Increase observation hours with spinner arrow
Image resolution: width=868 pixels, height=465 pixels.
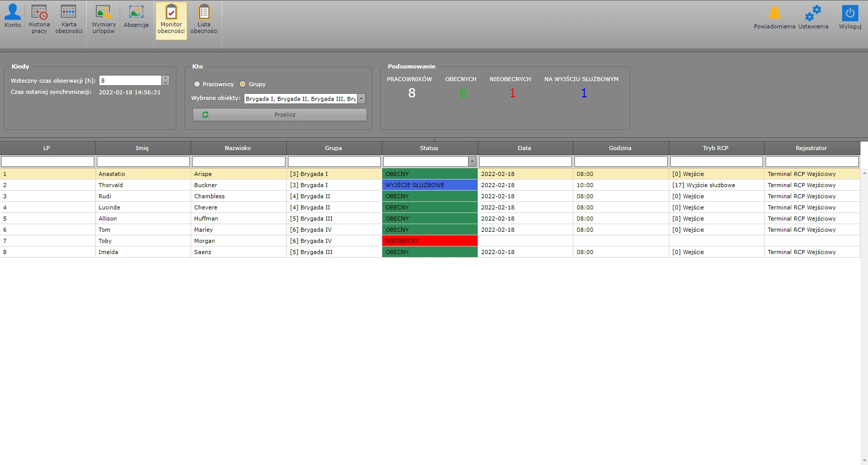pos(165,78)
